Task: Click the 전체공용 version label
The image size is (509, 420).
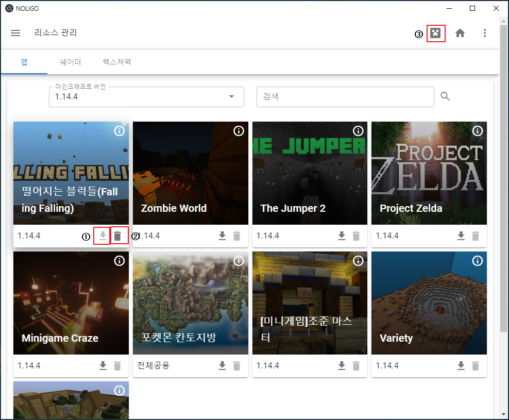Action: (153, 365)
